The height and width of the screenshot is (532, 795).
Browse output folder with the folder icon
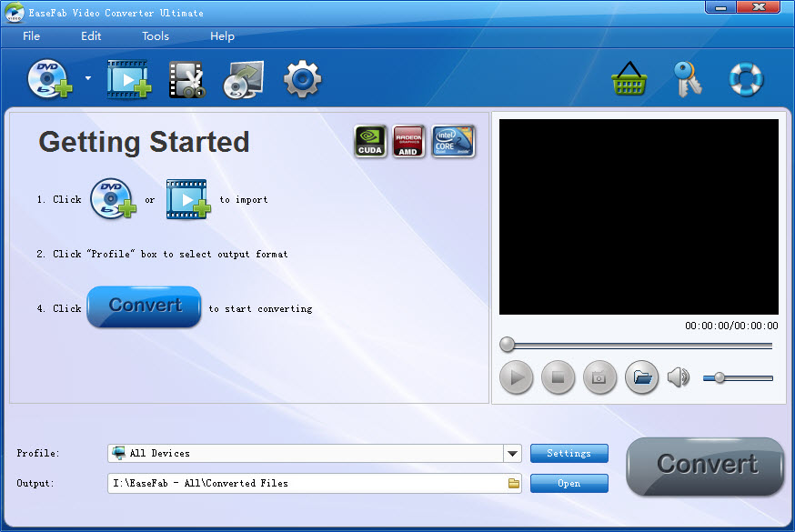[x=514, y=484]
